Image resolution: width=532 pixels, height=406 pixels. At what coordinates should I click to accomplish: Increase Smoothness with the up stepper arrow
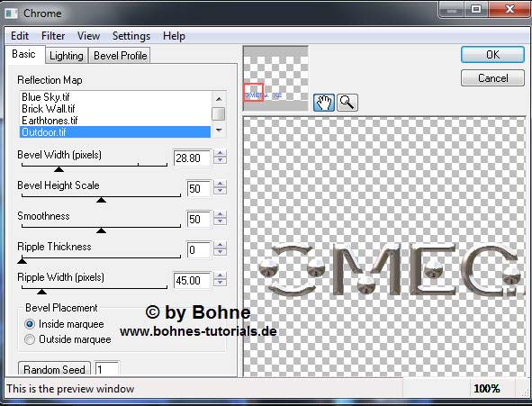(221, 214)
